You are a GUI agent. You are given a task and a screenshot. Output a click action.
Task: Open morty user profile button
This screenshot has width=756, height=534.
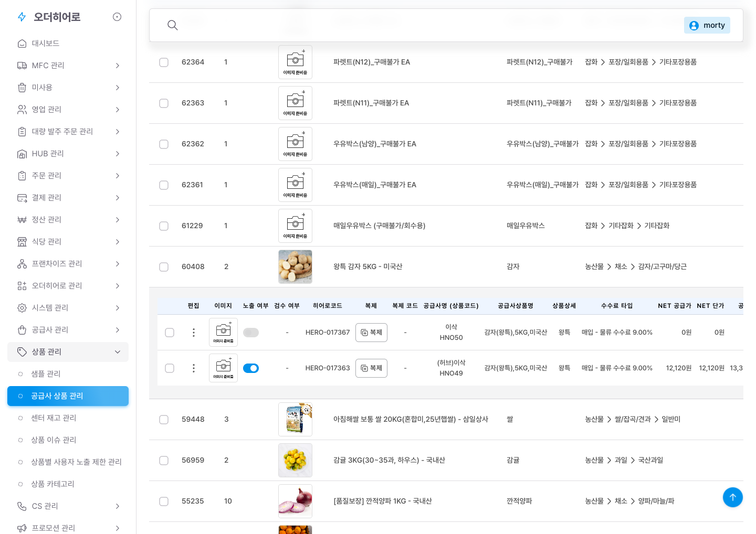707,25
